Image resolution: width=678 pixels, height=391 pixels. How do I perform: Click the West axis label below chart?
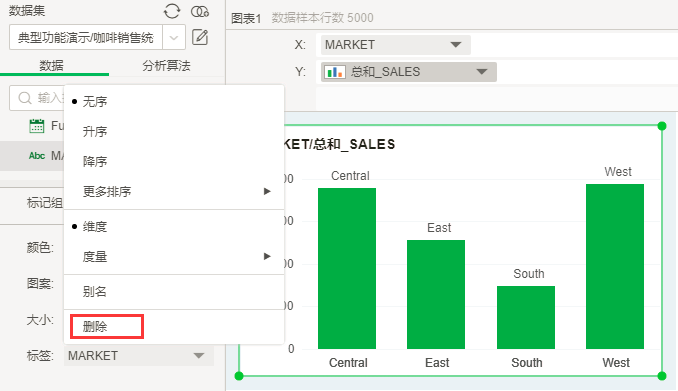(616, 362)
